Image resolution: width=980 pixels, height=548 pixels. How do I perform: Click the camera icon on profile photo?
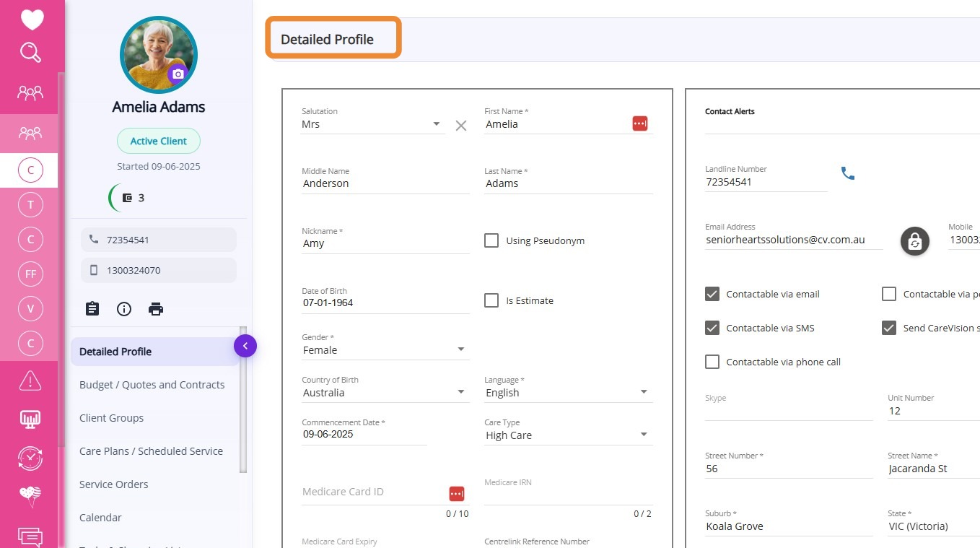coord(178,74)
